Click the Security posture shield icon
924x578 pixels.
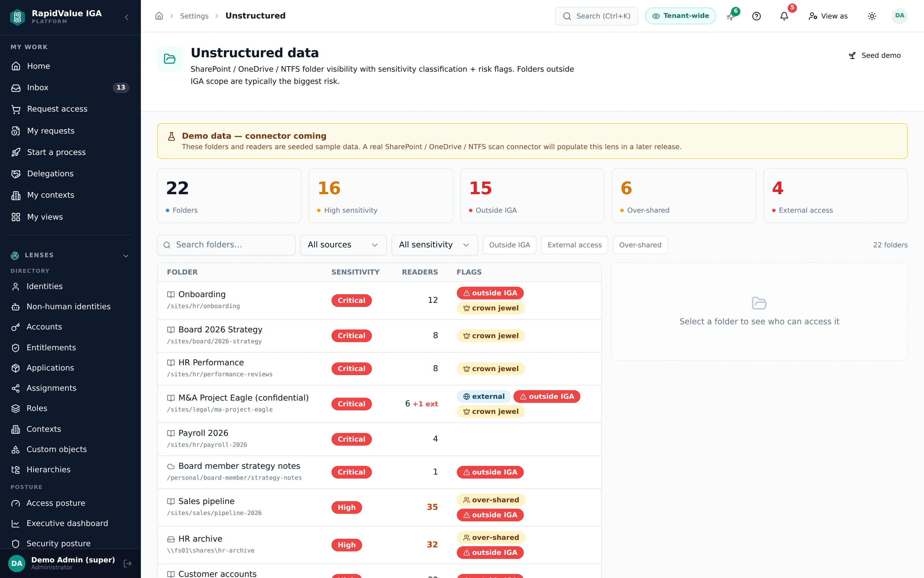click(15, 544)
